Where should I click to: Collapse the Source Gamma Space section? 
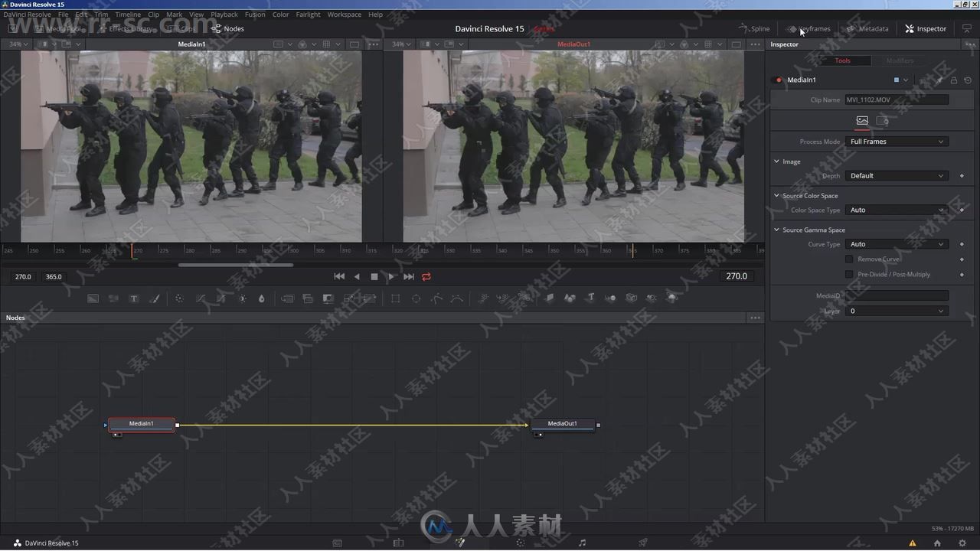(776, 230)
